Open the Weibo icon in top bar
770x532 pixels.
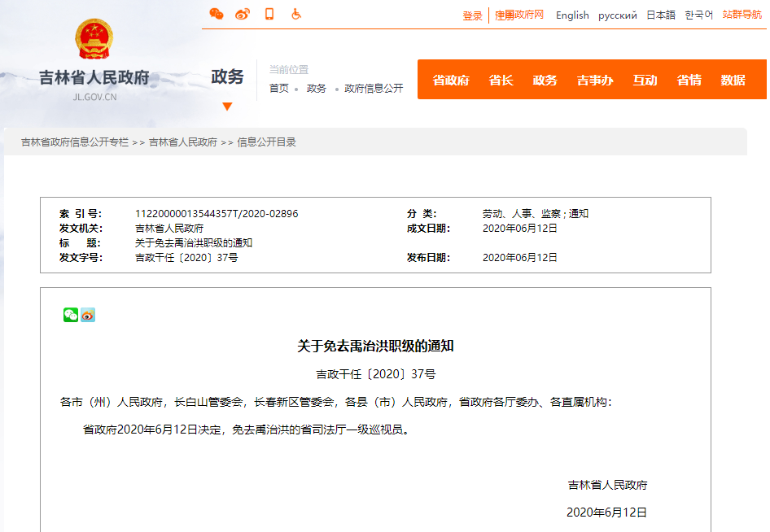pyautogui.click(x=242, y=14)
